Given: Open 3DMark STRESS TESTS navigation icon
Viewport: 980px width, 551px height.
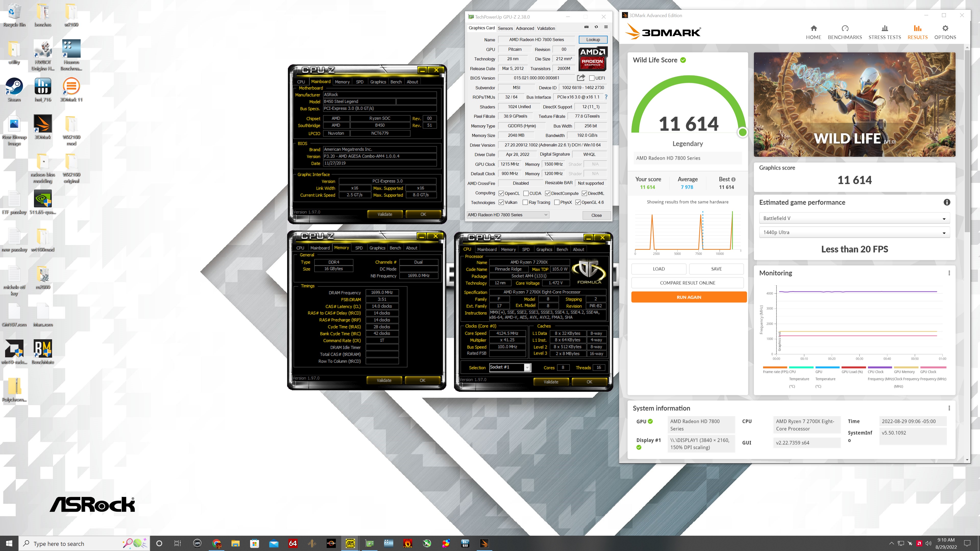Looking at the screenshot, I should (885, 29).
